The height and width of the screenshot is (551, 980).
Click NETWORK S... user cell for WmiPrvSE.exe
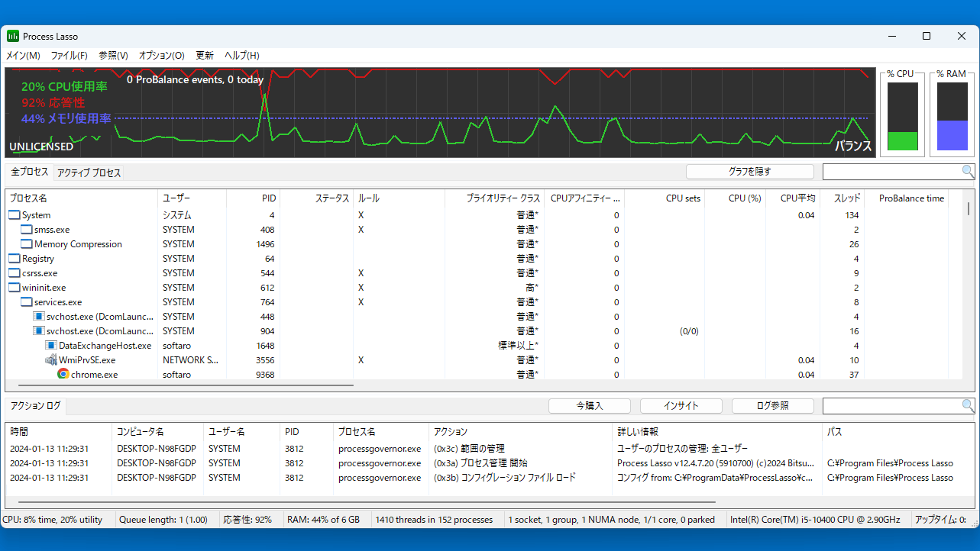click(190, 360)
